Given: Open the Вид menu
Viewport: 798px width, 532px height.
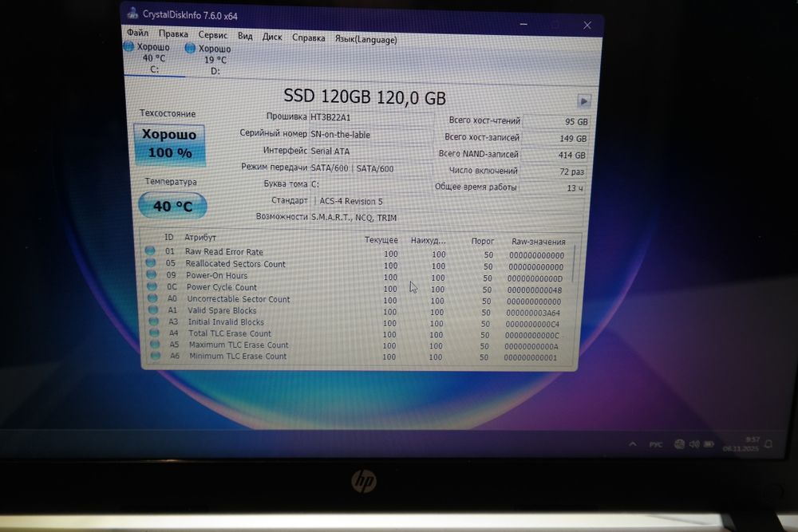Looking at the screenshot, I should click(x=245, y=36).
